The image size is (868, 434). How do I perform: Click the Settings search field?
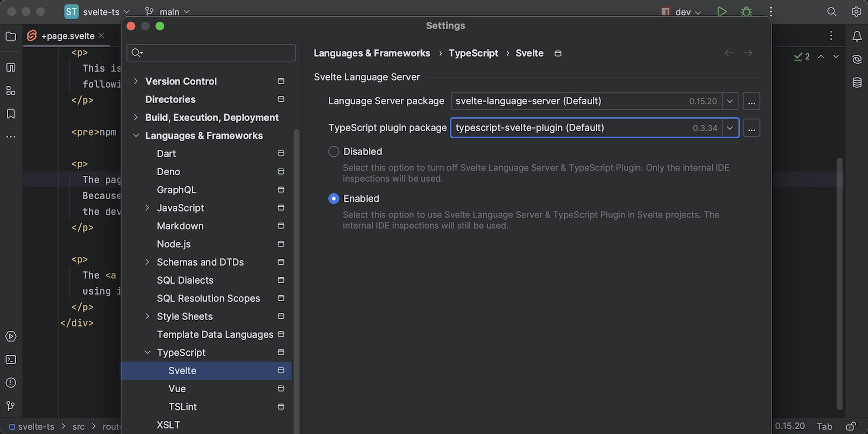tap(211, 53)
